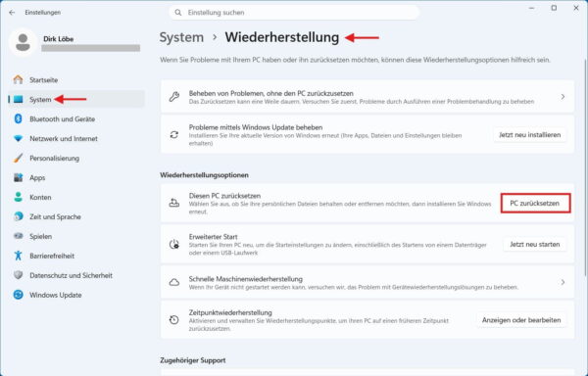Click the user name Dirk Löbe
588x376 pixels.
click(58, 39)
